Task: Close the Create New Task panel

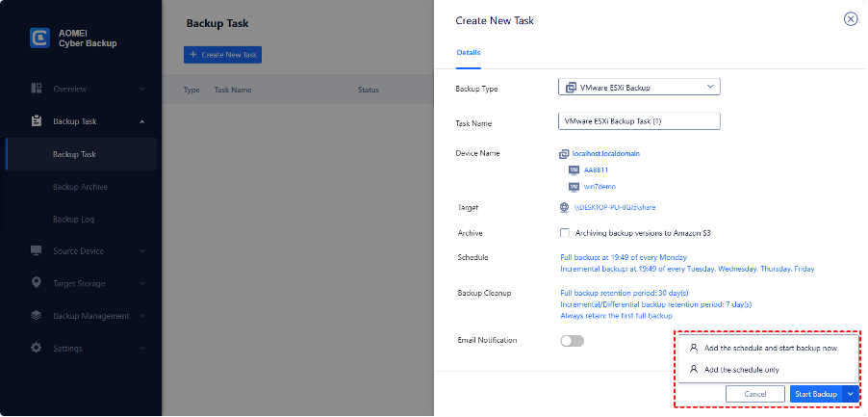Action: tap(851, 19)
